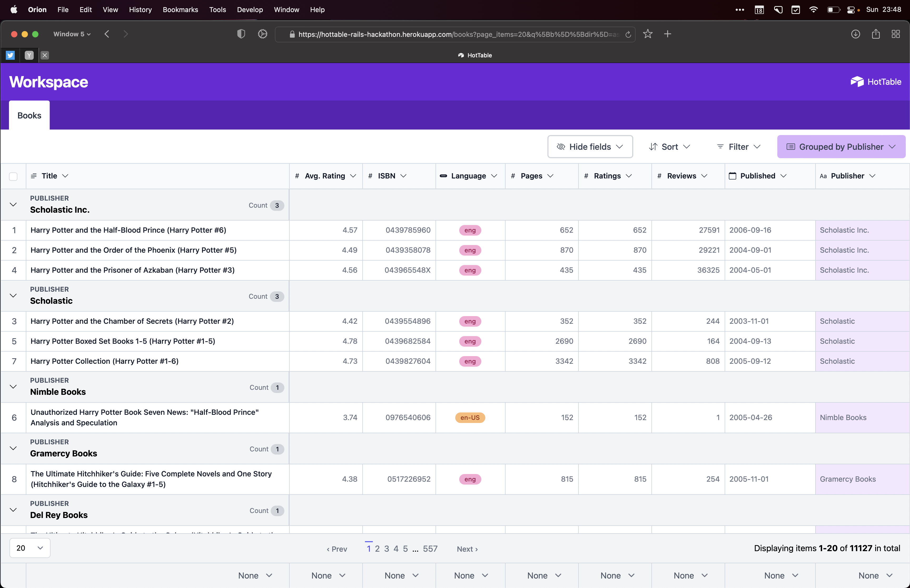Open the Hide fields visibility menu
Viewport: 910px width, 588px height.
pos(590,147)
